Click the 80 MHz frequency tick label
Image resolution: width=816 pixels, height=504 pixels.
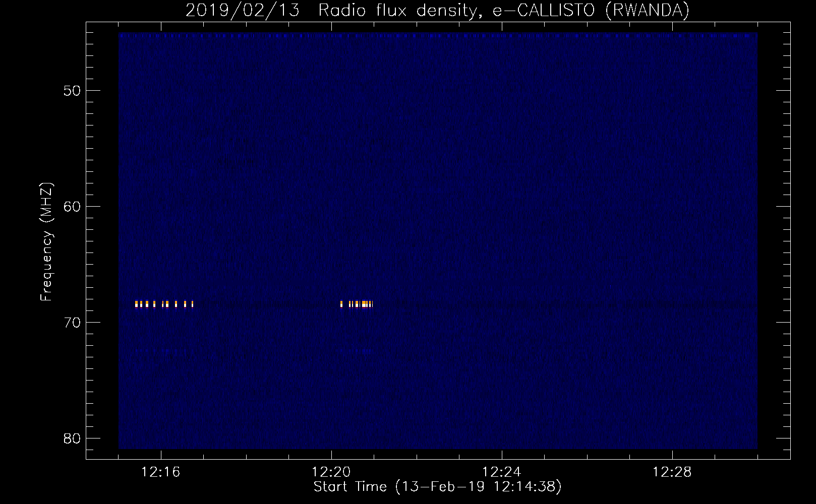coord(72,438)
